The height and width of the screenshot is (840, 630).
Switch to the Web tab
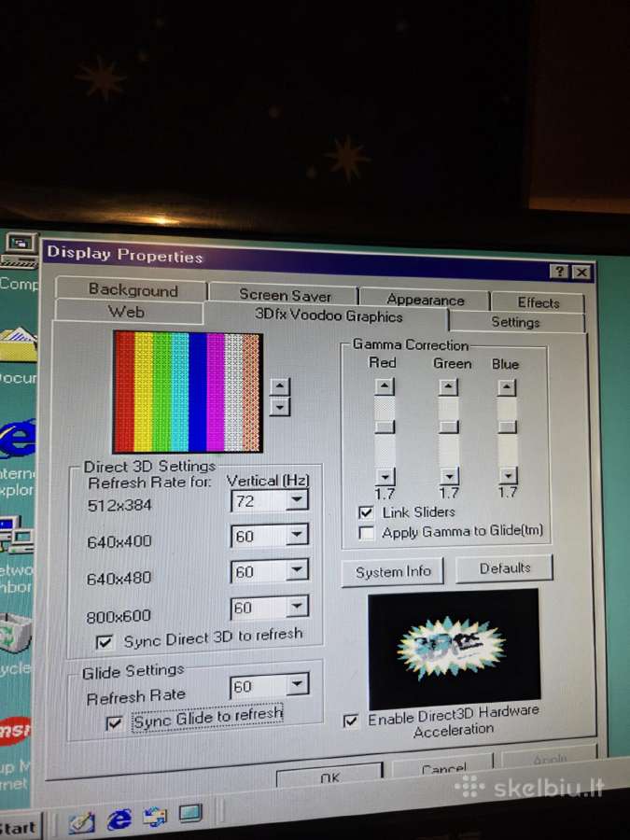[126, 311]
